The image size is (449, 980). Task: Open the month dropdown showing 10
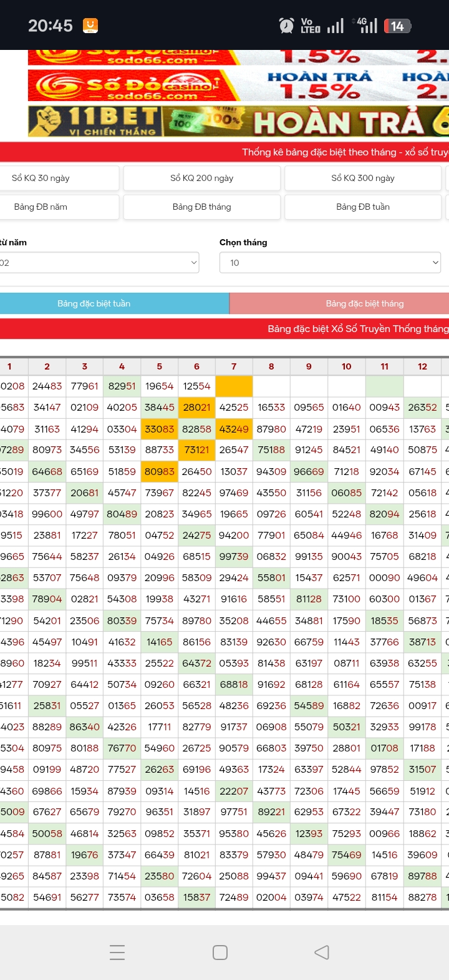(330, 263)
